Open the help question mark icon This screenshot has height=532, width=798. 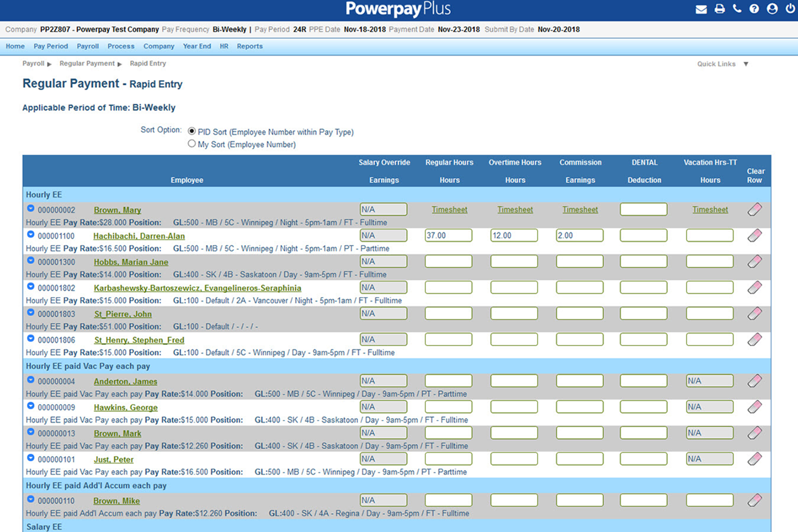coord(754,9)
